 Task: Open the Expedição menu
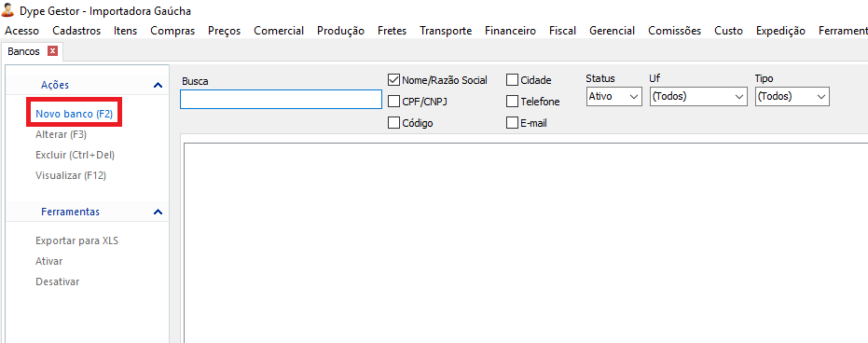coord(780,31)
